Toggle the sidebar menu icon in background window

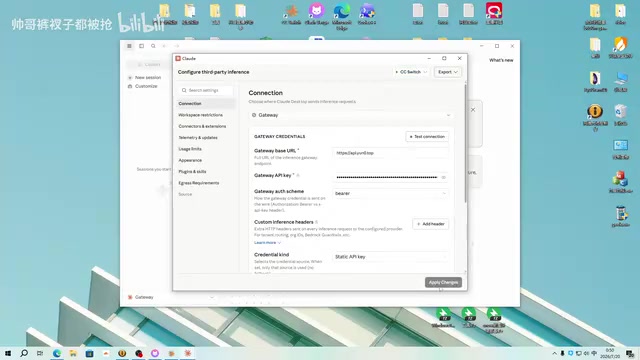(x=129, y=46)
